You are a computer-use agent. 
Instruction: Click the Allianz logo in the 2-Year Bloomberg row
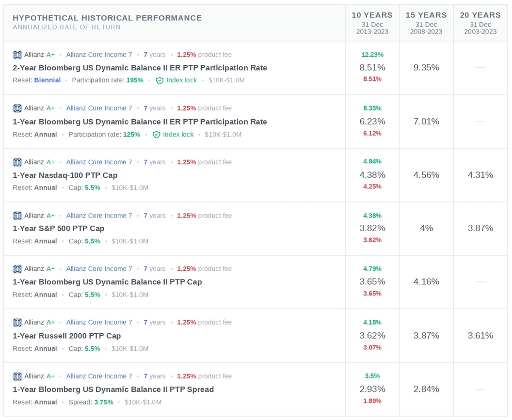click(17, 55)
